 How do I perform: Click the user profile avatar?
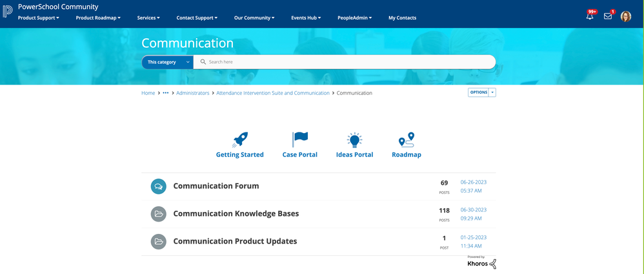[x=626, y=17]
